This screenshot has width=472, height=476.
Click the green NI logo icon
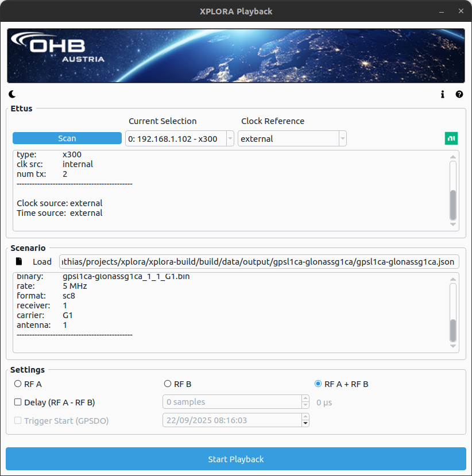[x=451, y=138]
